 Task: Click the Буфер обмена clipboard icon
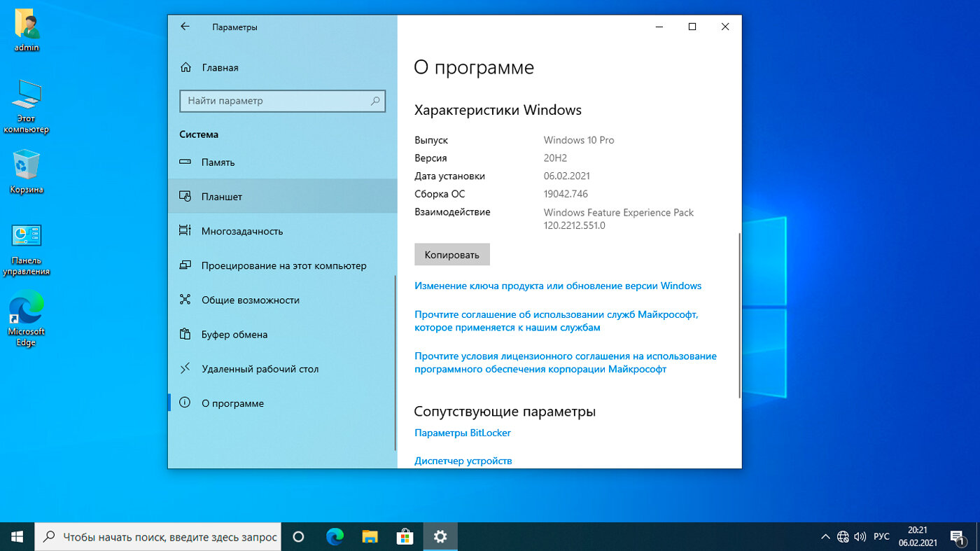[x=185, y=334]
